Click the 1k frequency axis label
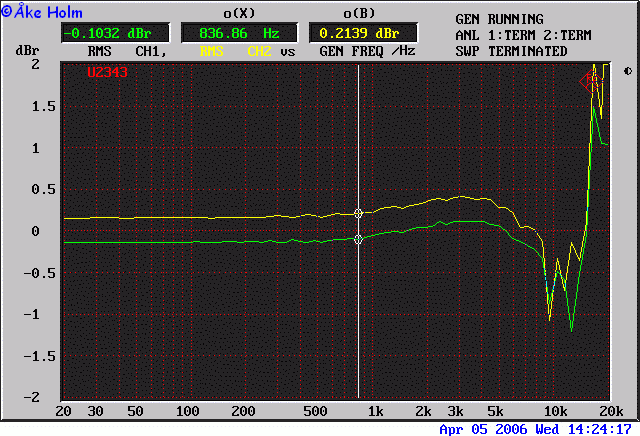 coord(376,411)
